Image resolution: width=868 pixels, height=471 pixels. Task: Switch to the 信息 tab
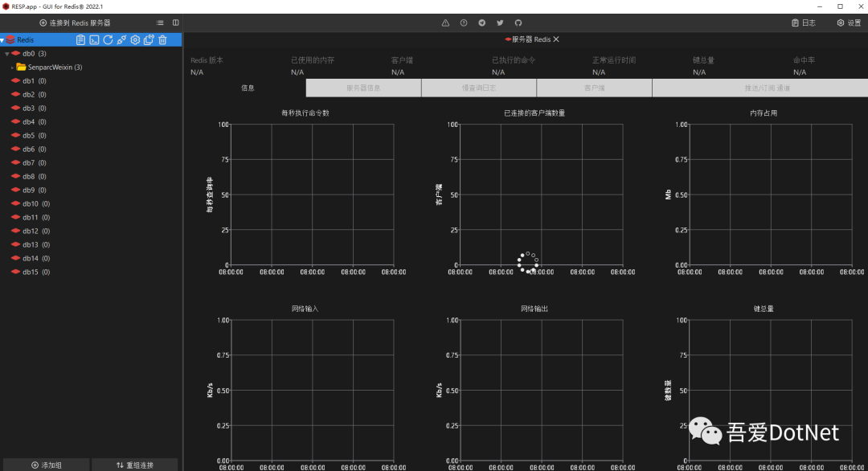(x=248, y=88)
